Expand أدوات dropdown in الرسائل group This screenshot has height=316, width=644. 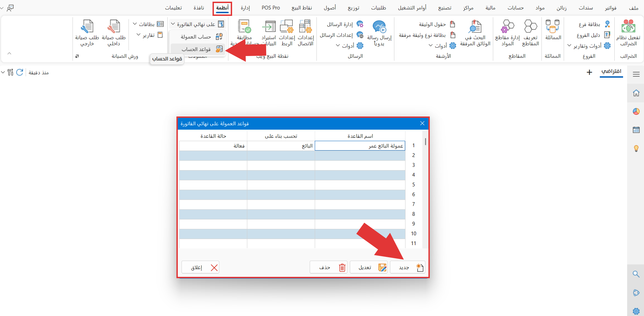click(349, 46)
